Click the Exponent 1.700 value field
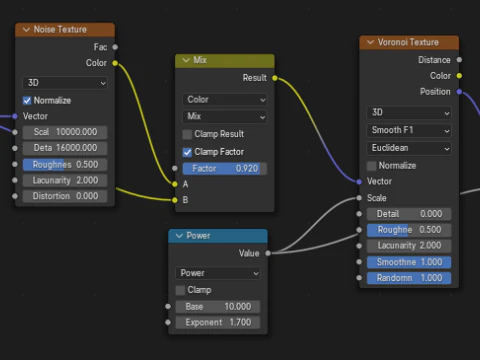Image resolution: width=480 pixels, height=360 pixels. [218, 323]
